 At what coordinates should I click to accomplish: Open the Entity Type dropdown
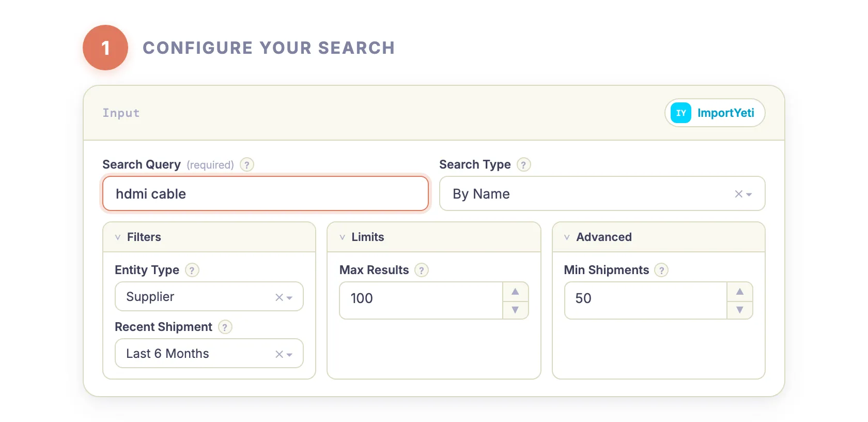[290, 297]
